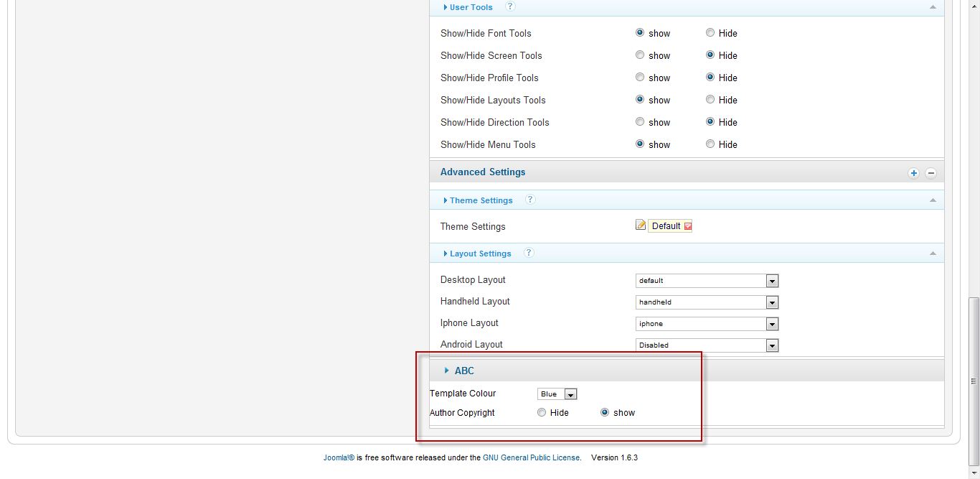Open the Desktop Layout dropdown
The image size is (980, 479).
coord(772,280)
